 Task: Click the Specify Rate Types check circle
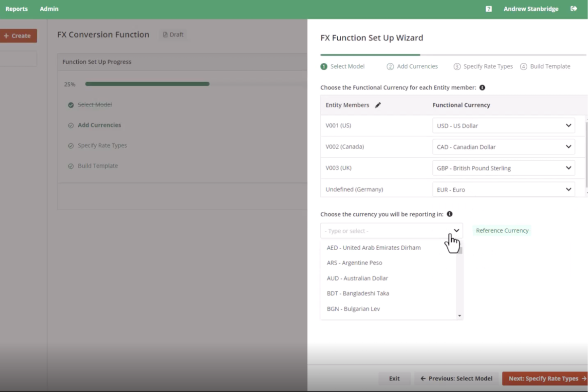click(71, 146)
